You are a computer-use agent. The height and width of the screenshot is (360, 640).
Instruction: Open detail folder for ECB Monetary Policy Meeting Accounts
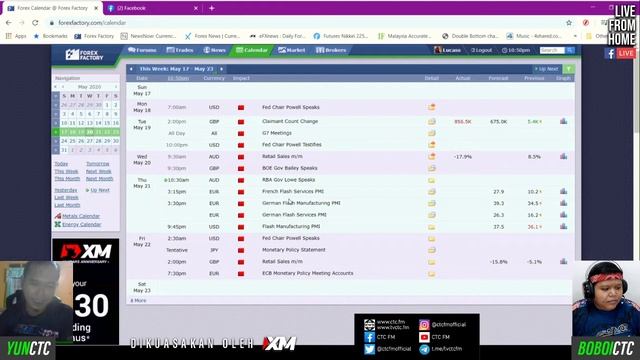point(431,274)
